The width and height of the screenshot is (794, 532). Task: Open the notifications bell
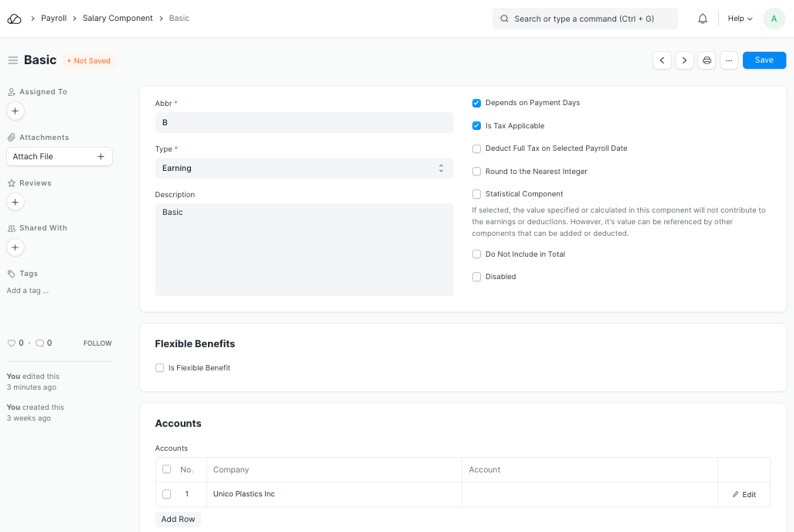(702, 19)
